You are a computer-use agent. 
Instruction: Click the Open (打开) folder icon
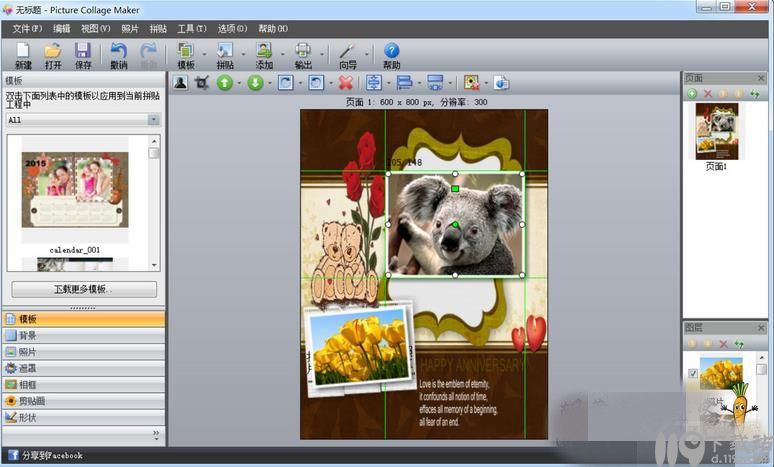click(53, 51)
